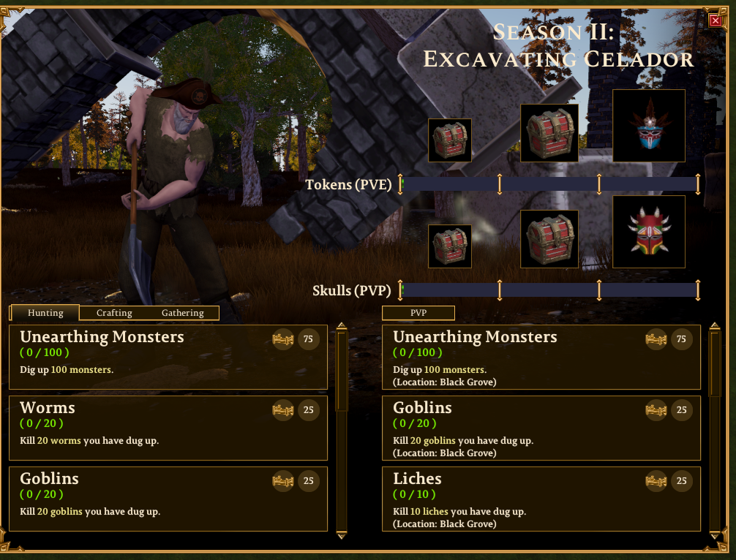Click the first PVE treasure chest reward
This screenshot has width=736, height=560.
pos(450,140)
